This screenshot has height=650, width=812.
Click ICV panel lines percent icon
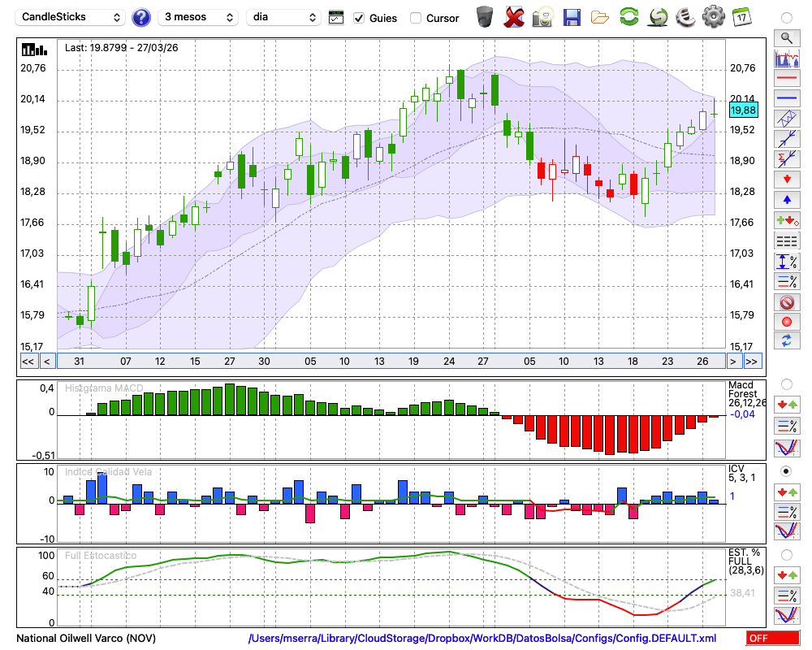click(x=787, y=512)
